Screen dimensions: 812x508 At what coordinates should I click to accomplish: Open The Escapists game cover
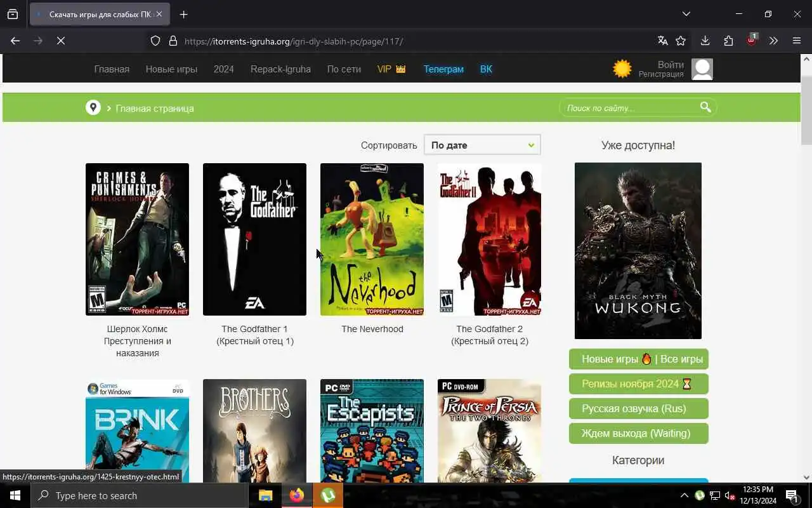pos(372,431)
